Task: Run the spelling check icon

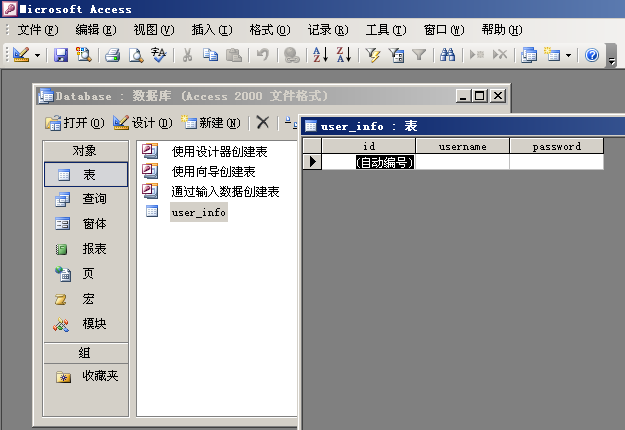Action: click(x=159, y=55)
